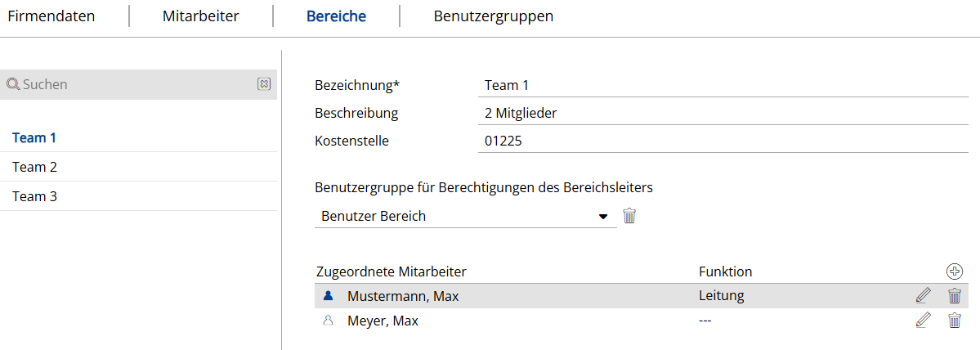Clear the search field with the X icon
The height and width of the screenshot is (350, 980).
(264, 84)
